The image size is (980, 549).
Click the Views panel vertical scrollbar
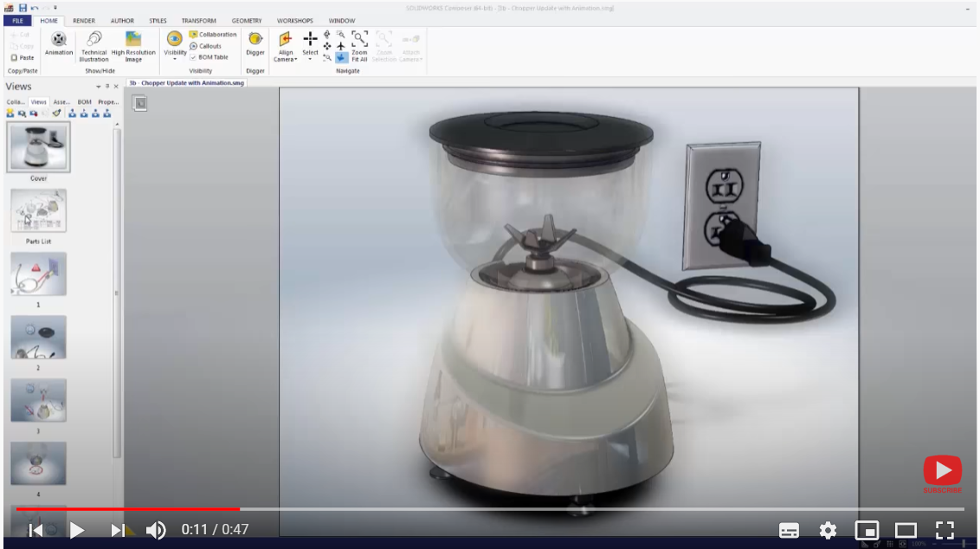[x=116, y=293]
